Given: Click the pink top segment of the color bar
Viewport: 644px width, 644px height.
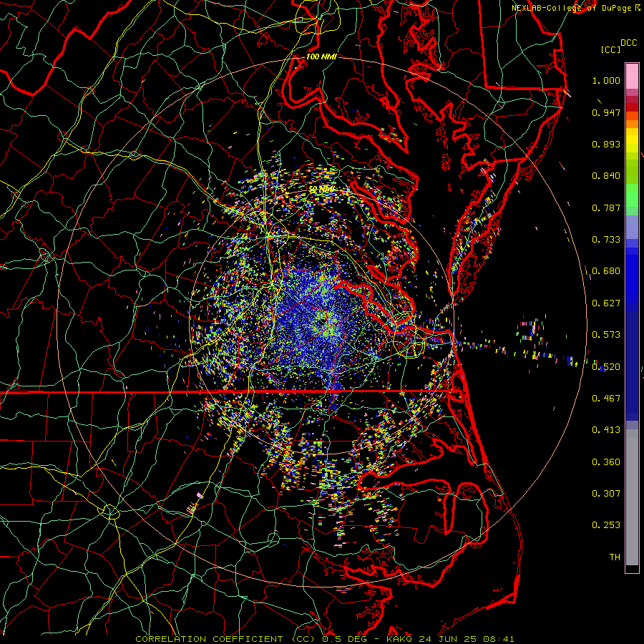Looking at the screenshot, I should (632, 77).
